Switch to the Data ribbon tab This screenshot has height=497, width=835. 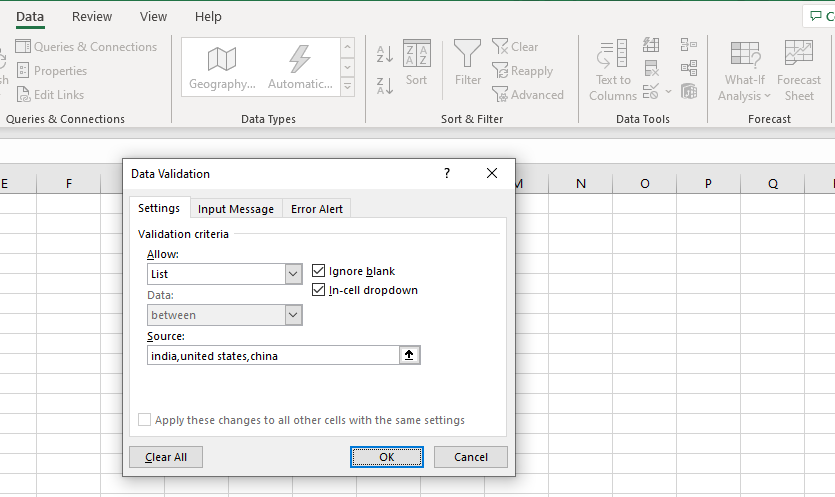tap(30, 17)
